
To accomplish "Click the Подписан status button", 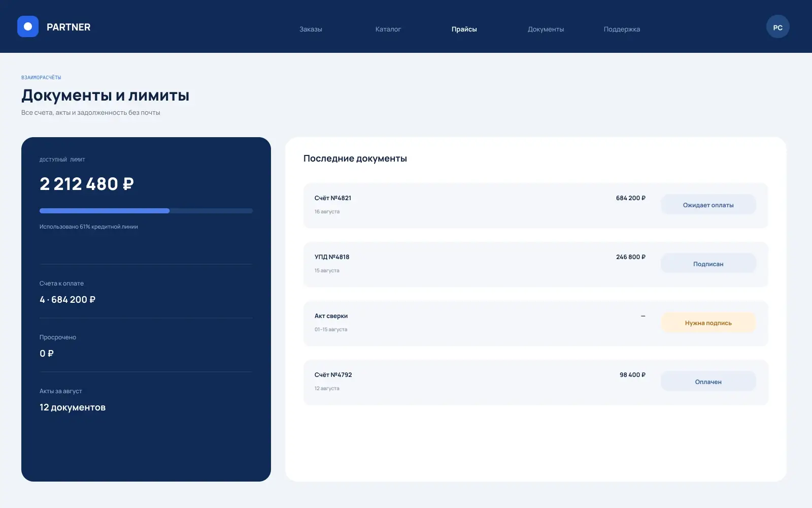I will pyautogui.click(x=708, y=264).
